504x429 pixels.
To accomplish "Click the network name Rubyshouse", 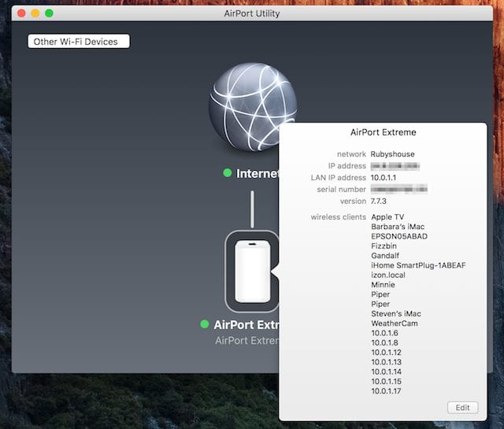I will pos(392,155).
